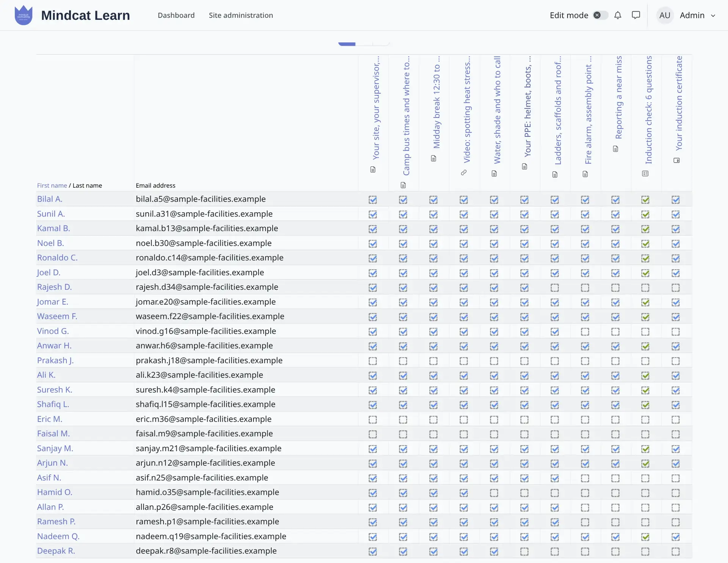Viewport: 728px width, 563px height.
Task: Click the link icon under Video: spotting heat stress
Action: pyautogui.click(x=464, y=173)
